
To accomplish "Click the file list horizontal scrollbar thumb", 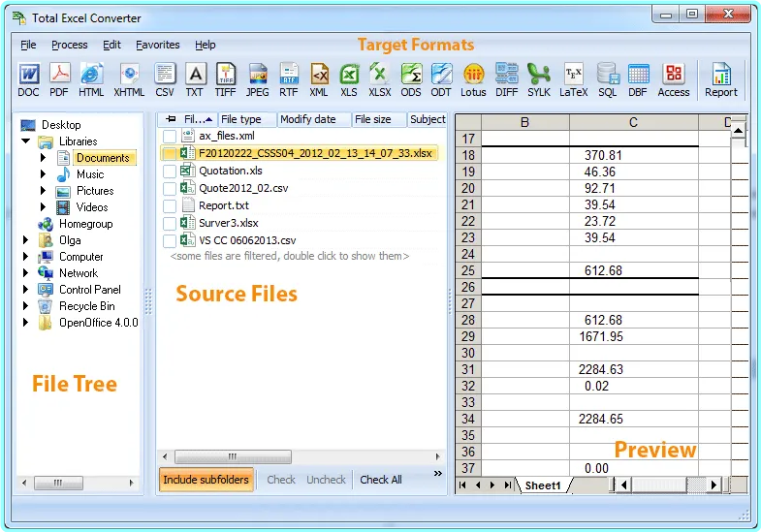I will [233, 456].
